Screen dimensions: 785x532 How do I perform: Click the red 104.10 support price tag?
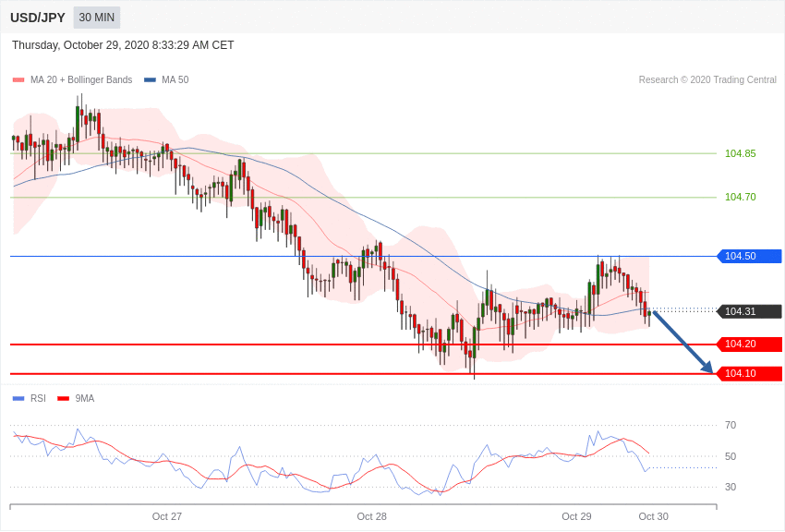click(750, 373)
